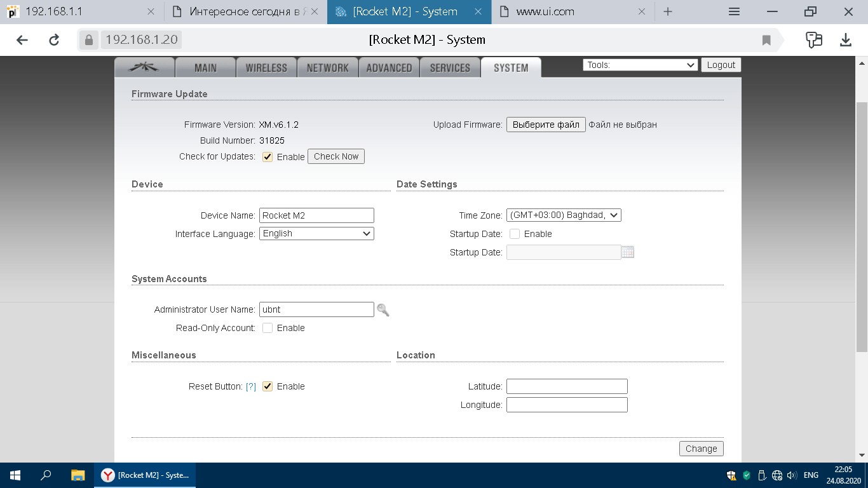The height and width of the screenshot is (488, 868).
Task: Click the Check Now button
Action: [336, 156]
